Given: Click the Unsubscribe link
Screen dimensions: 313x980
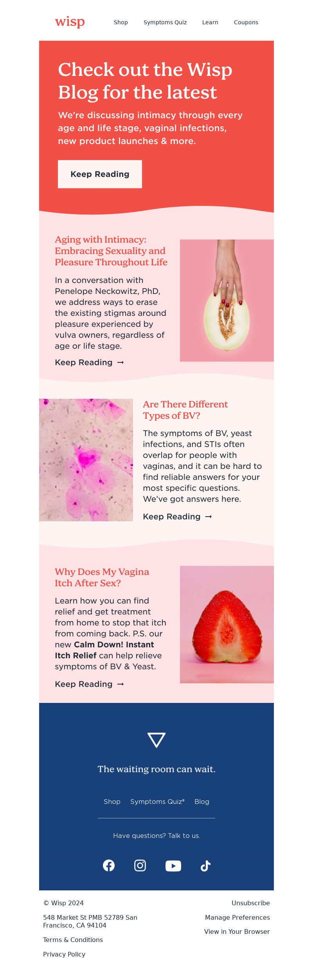Looking at the screenshot, I should [x=250, y=903].
